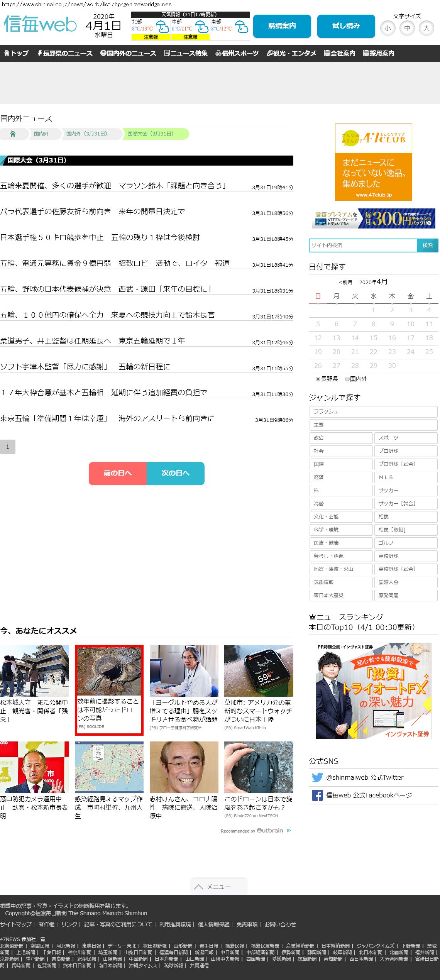Screen dimensions: 440x980
Task: Select the 国内外 radio button
Action: 347,379
